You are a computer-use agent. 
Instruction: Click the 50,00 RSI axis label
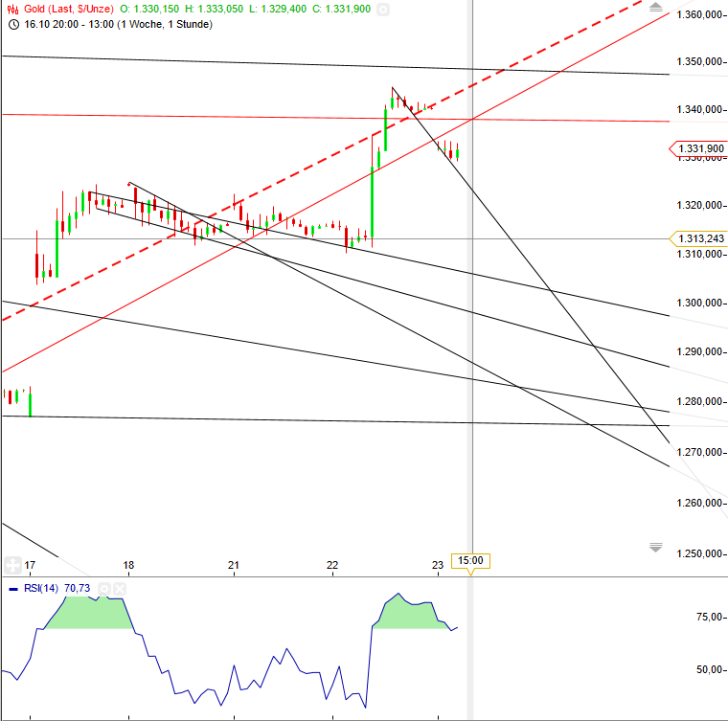coord(710,669)
